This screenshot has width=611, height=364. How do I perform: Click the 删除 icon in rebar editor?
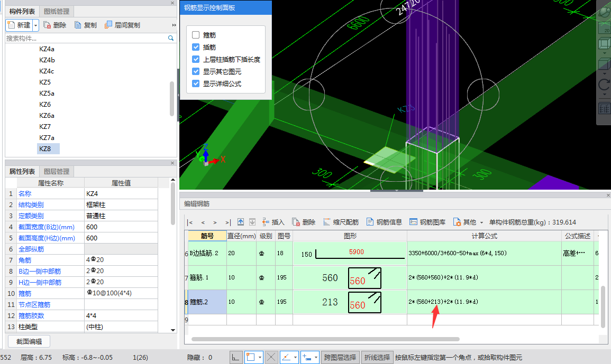[296, 222]
